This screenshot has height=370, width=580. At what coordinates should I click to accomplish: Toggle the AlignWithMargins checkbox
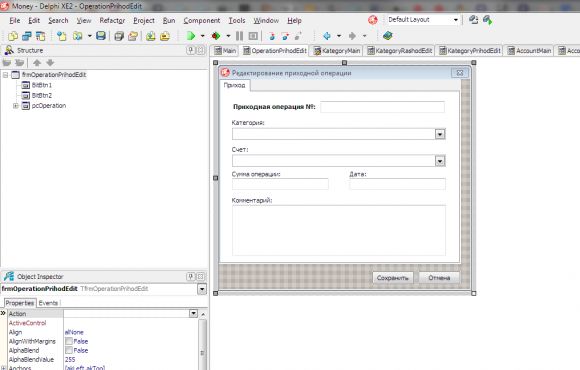(69, 341)
